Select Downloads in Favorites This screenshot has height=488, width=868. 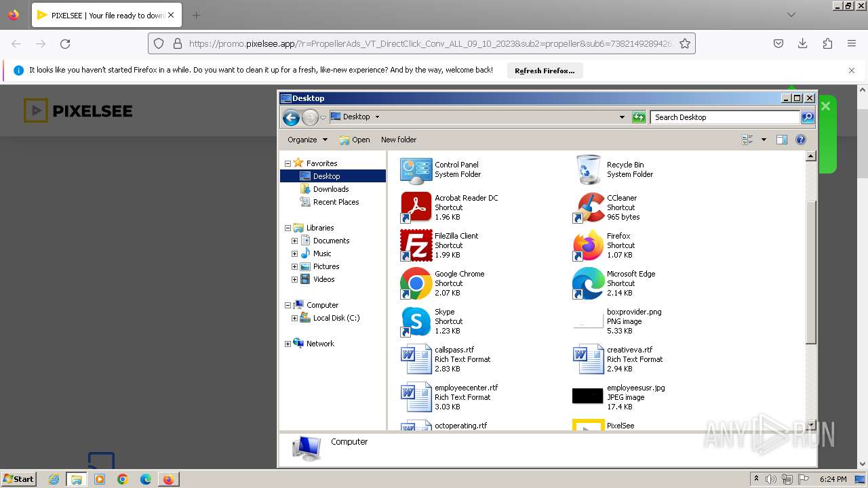(331, 189)
